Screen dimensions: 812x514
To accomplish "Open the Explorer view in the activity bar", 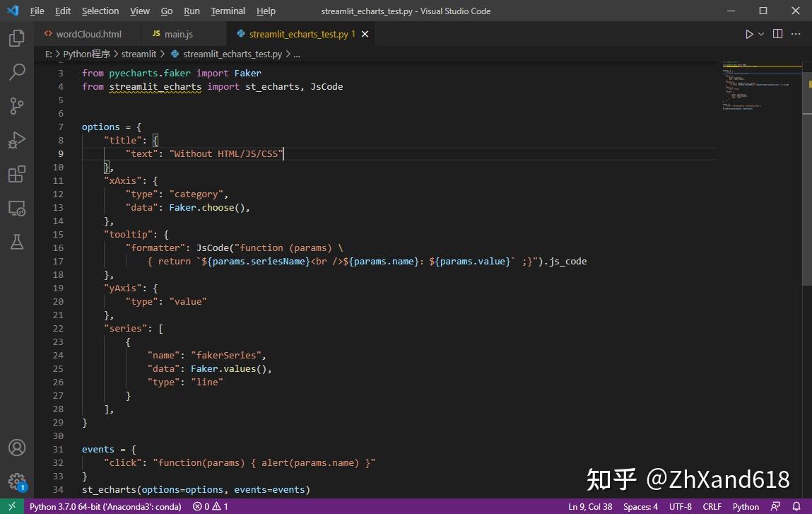I will click(16, 39).
